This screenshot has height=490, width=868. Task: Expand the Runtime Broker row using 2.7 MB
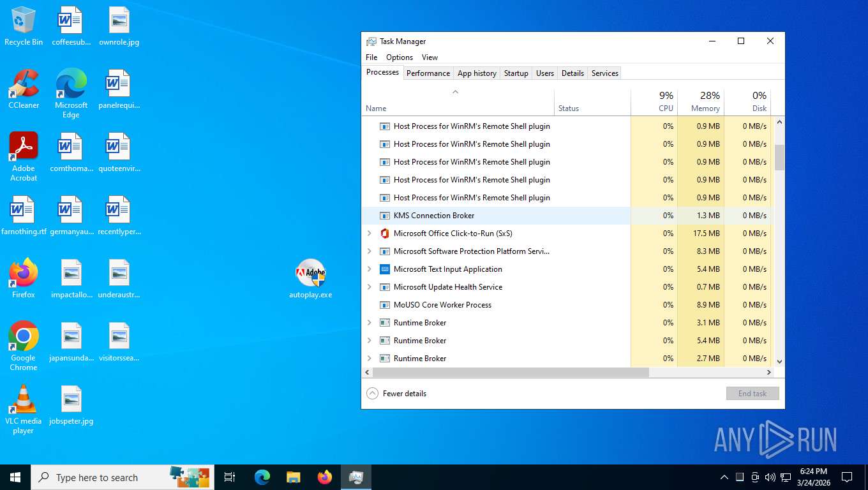pos(369,359)
